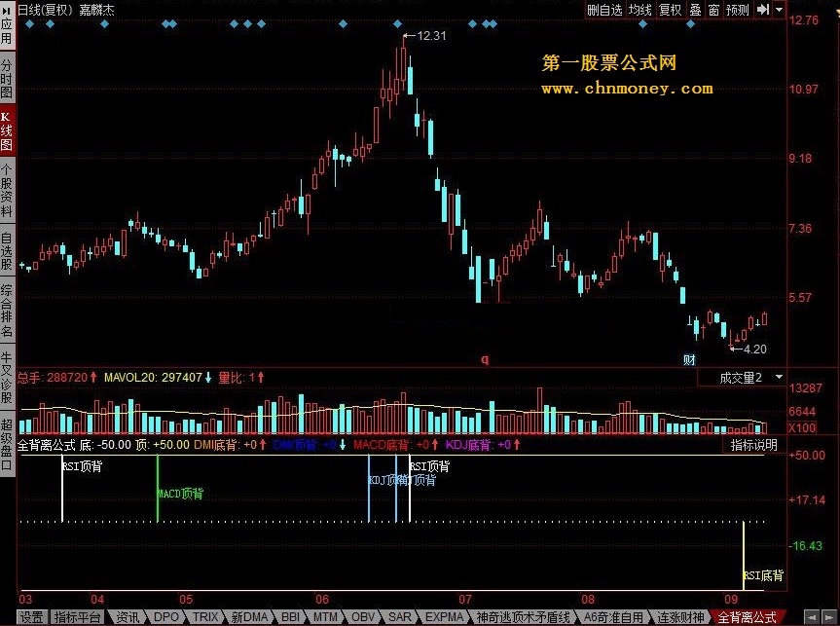
Task: Click the yellow RSI底背 signal line
Action: pyautogui.click(x=744, y=555)
